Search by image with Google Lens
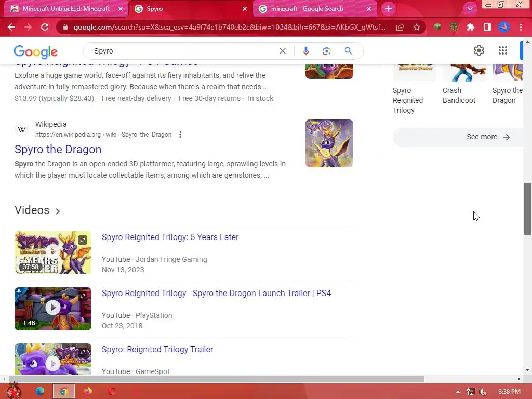This screenshot has height=399, width=532. [x=326, y=51]
